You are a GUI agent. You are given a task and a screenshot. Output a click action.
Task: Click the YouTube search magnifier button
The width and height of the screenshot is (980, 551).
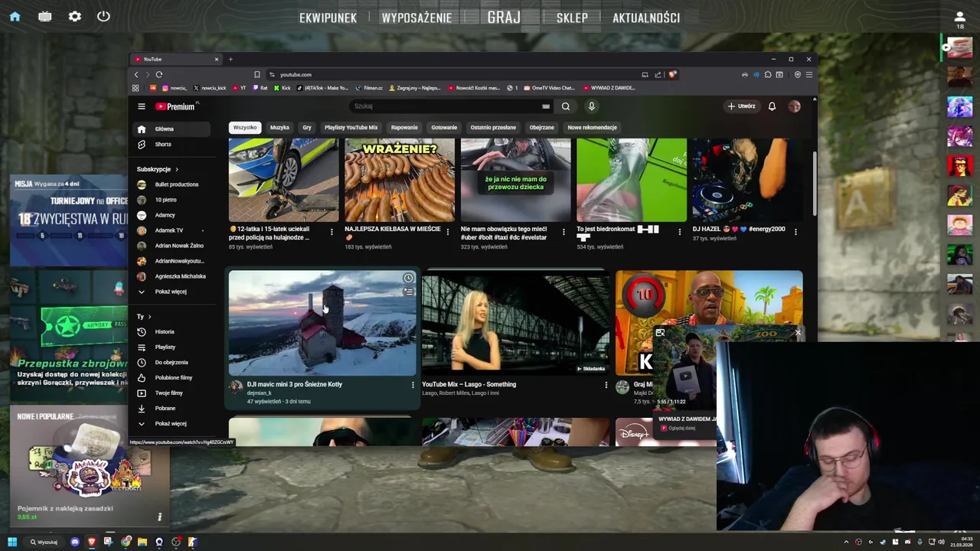point(566,106)
